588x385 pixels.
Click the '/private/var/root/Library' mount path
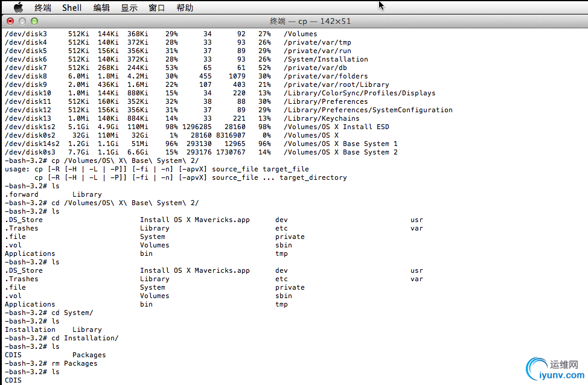point(336,84)
